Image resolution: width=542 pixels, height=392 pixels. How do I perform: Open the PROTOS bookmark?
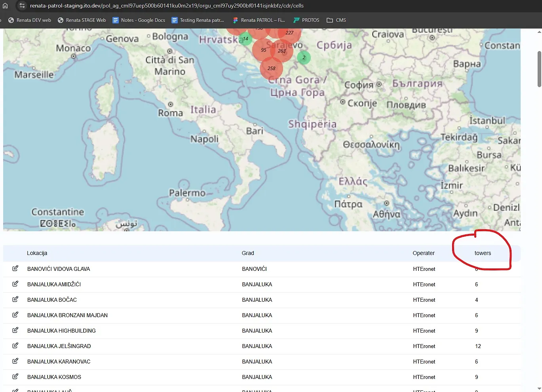(306, 20)
